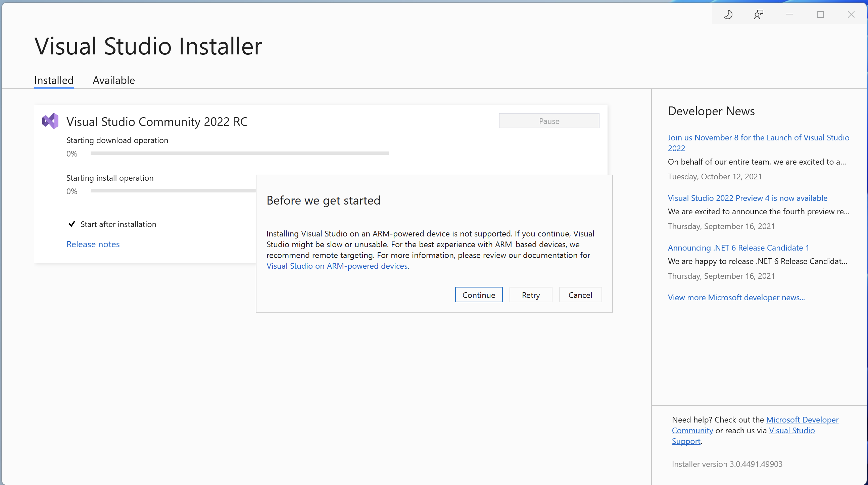Click the Before we get started heading
The width and height of the screenshot is (868, 485).
324,200
